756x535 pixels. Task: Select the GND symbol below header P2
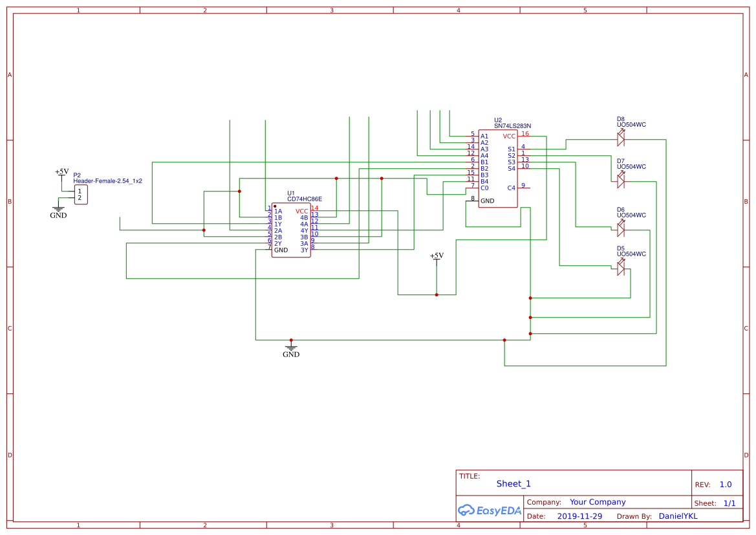(x=59, y=210)
